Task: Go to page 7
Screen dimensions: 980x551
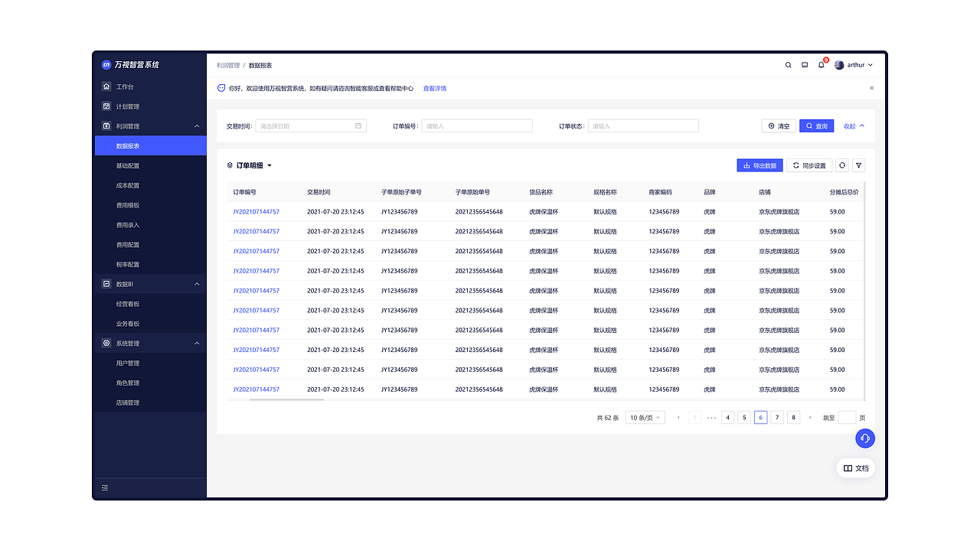Action: pyautogui.click(x=777, y=417)
